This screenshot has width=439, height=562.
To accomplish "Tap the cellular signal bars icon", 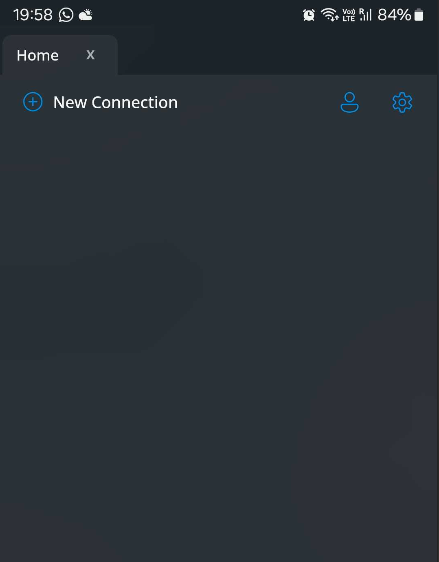I will coord(366,15).
